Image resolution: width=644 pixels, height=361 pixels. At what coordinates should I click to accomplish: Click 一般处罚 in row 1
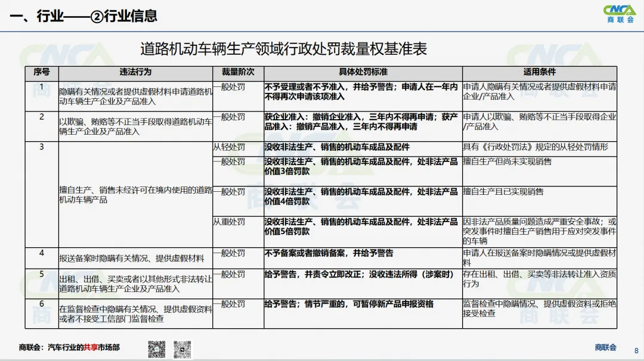pyautogui.click(x=229, y=87)
